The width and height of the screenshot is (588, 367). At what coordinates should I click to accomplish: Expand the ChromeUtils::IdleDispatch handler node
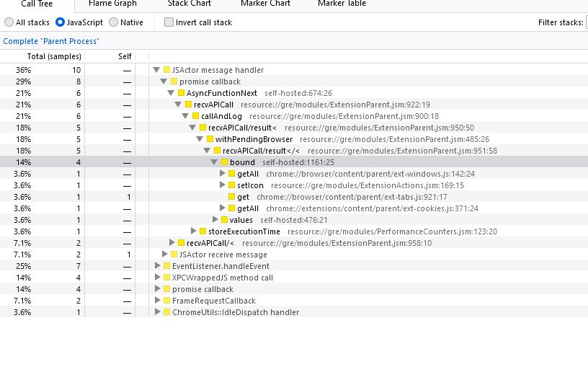(x=158, y=312)
